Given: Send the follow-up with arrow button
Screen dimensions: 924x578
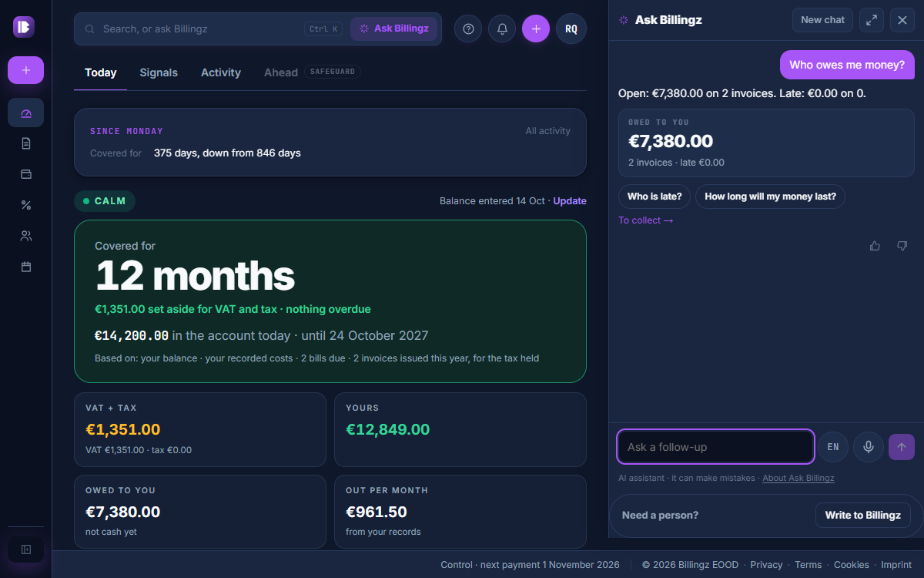Looking at the screenshot, I should [x=902, y=447].
